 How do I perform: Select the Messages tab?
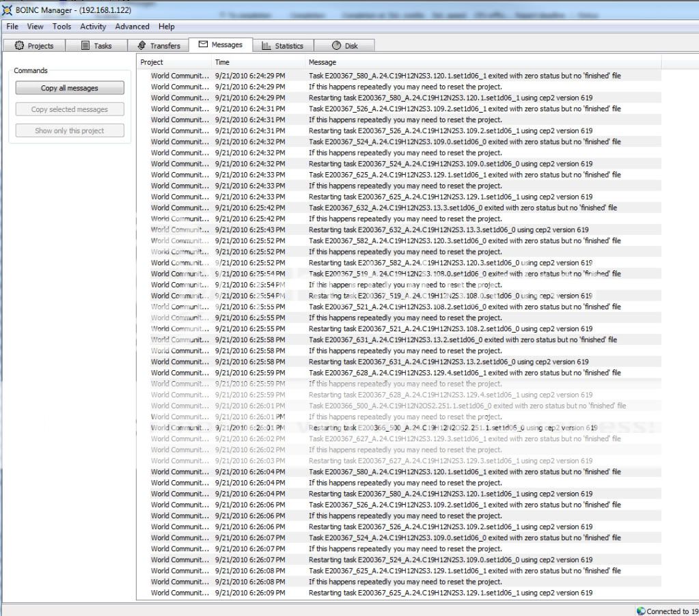(221, 44)
